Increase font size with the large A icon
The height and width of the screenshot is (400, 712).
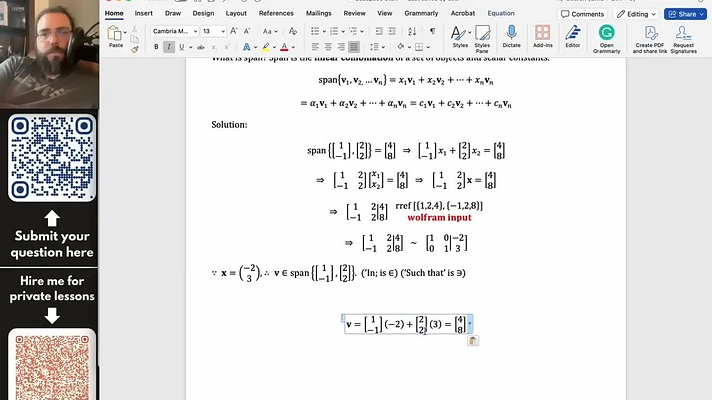[x=233, y=31]
